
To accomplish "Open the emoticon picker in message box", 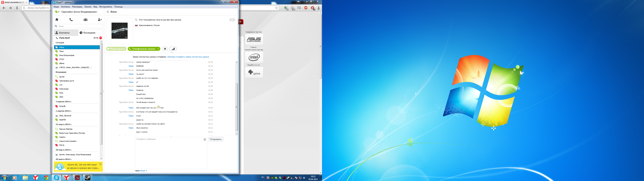I will click(x=205, y=139).
